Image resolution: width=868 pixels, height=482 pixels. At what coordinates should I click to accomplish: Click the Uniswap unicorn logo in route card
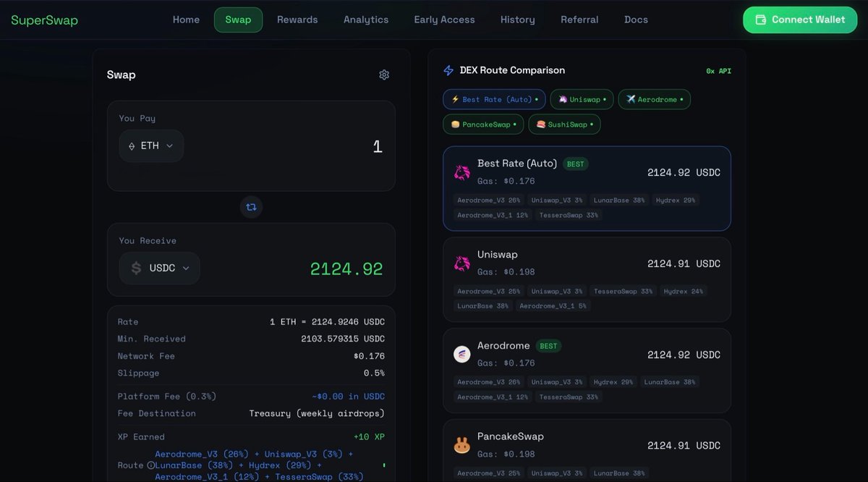461,263
